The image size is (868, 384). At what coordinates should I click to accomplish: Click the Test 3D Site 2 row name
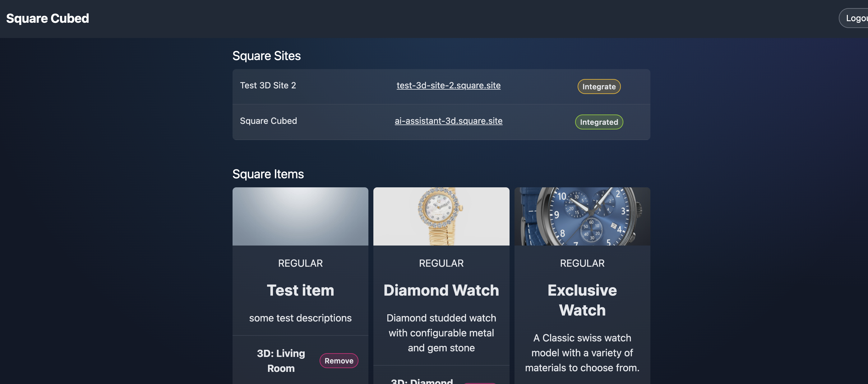pyautogui.click(x=268, y=85)
